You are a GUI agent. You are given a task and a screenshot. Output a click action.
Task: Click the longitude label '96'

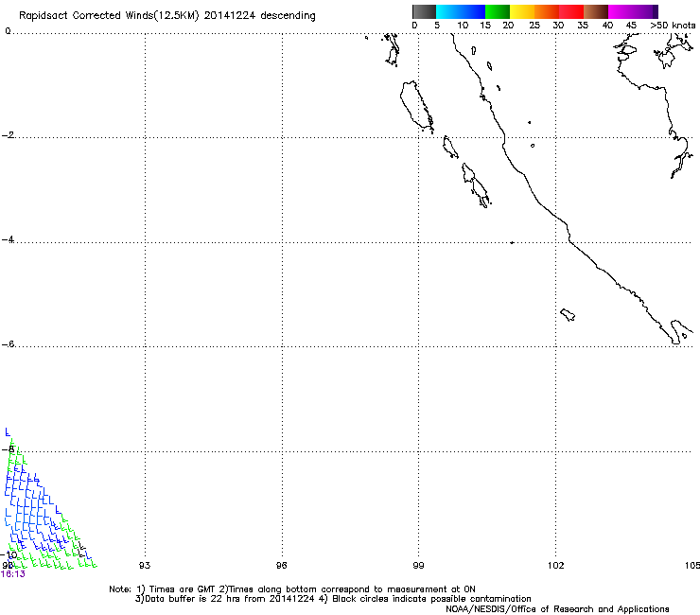pyautogui.click(x=281, y=566)
